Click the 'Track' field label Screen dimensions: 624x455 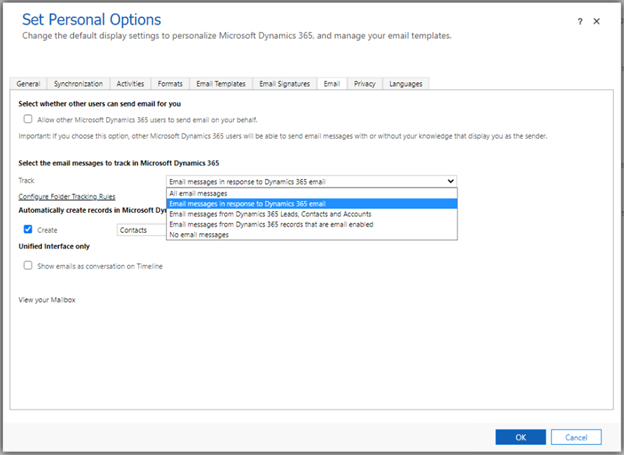point(26,180)
